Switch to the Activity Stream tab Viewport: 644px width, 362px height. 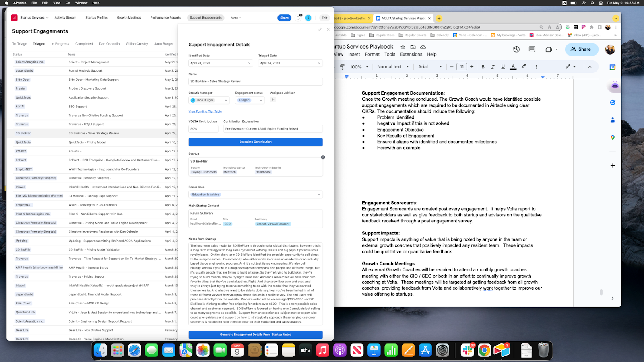point(65,18)
